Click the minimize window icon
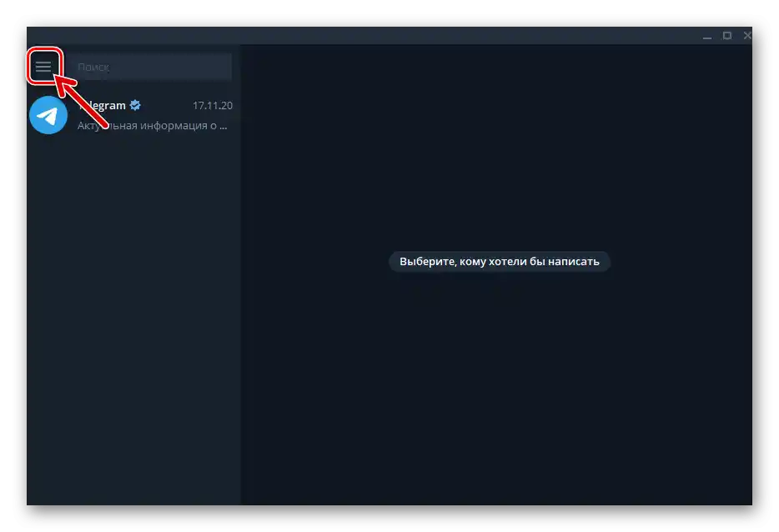This screenshot has width=779, height=532. pos(707,36)
